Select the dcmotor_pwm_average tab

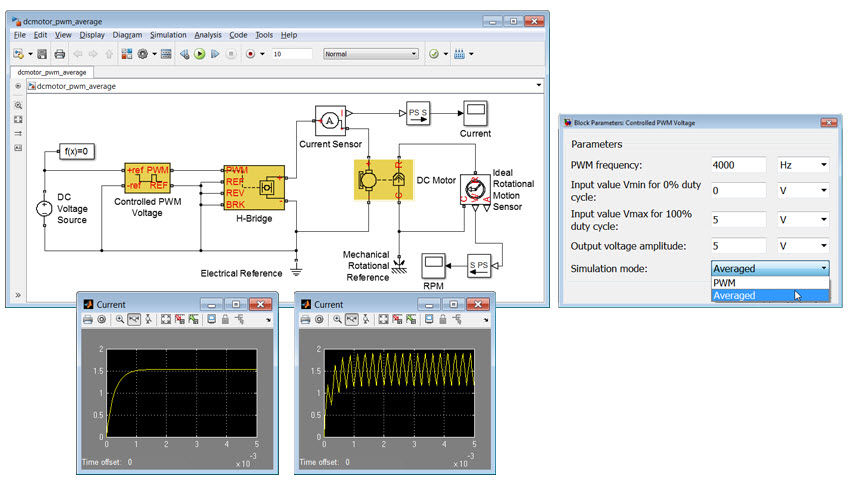[52, 72]
